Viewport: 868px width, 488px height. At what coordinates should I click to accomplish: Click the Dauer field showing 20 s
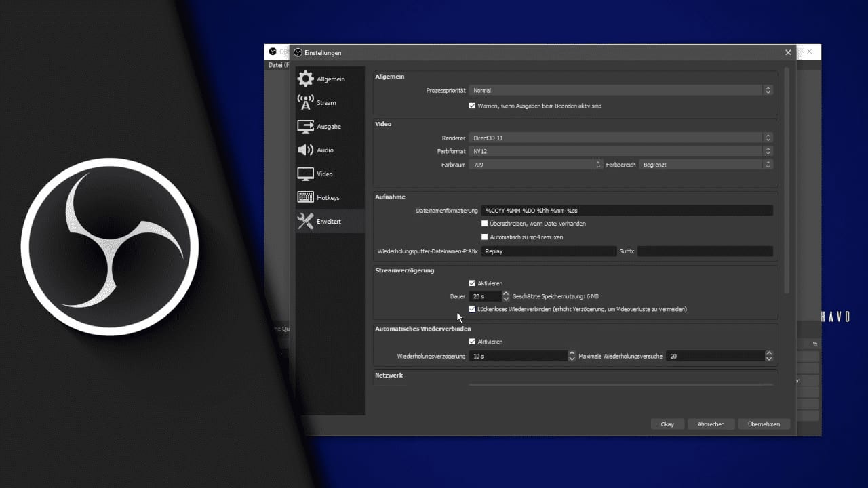(x=486, y=296)
